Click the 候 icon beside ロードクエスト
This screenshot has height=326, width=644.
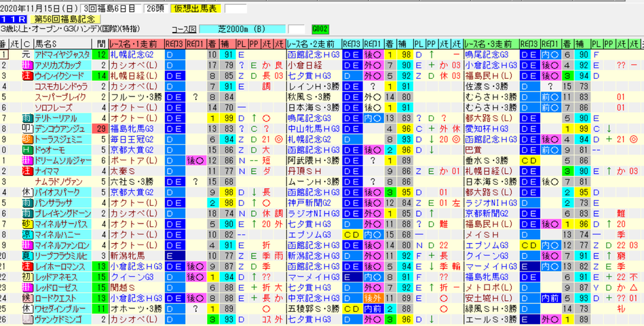click(x=26, y=298)
